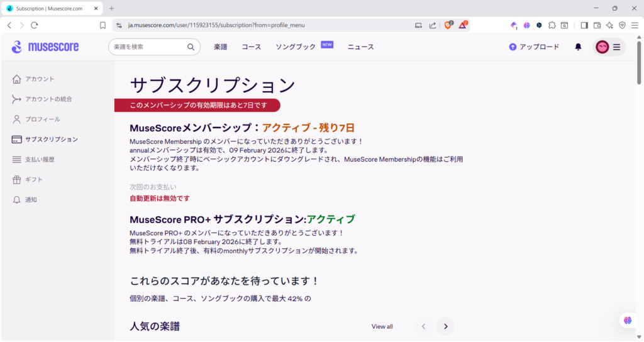
Task: Open アカウント in the sidebar
Action: click(x=39, y=79)
